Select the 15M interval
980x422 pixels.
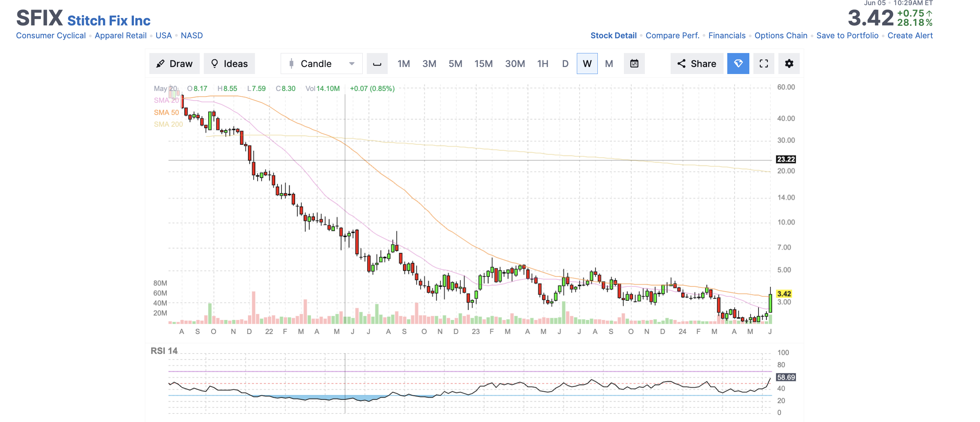click(x=483, y=64)
